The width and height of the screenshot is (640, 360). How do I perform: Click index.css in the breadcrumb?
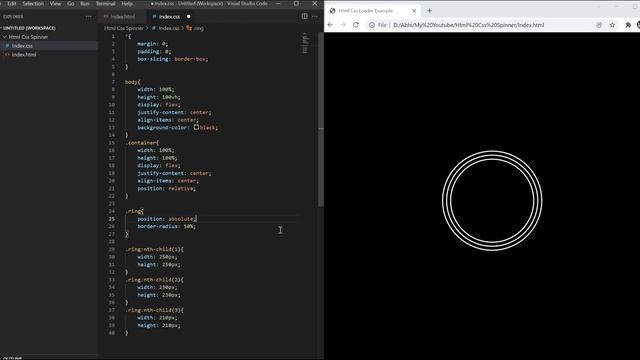[x=169, y=28]
